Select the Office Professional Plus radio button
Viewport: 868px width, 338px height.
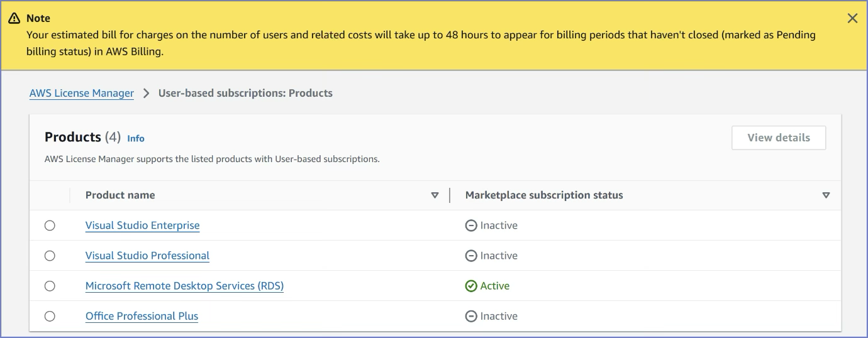click(x=50, y=316)
